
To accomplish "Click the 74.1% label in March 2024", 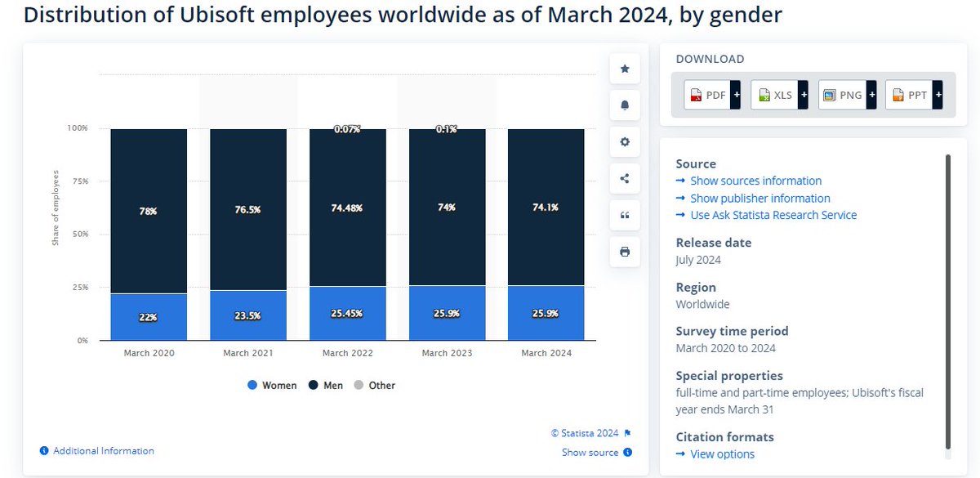I will (x=546, y=208).
